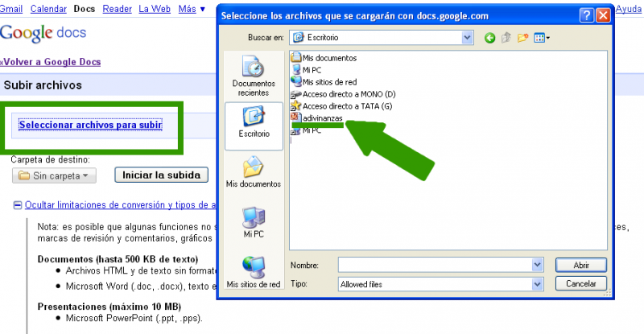The height and width of the screenshot is (334, 644).
Task: Click Seleccionar archivos para subir link
Action: pos(91,125)
